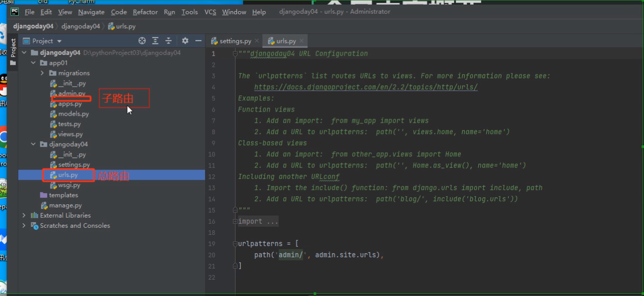Click the Python file icon beside apps.py
This screenshot has width=644, height=296.
pos(53,104)
